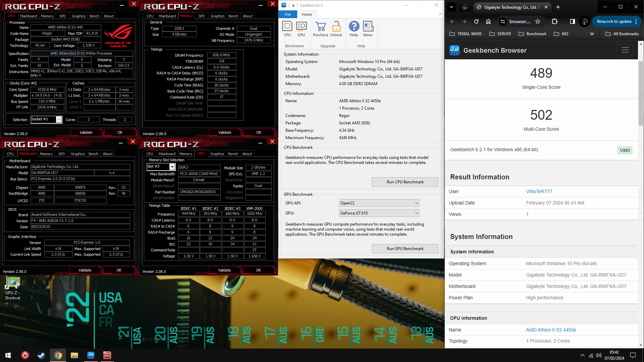Open Memory tab in bottom-left CPU-Z

[46, 154]
